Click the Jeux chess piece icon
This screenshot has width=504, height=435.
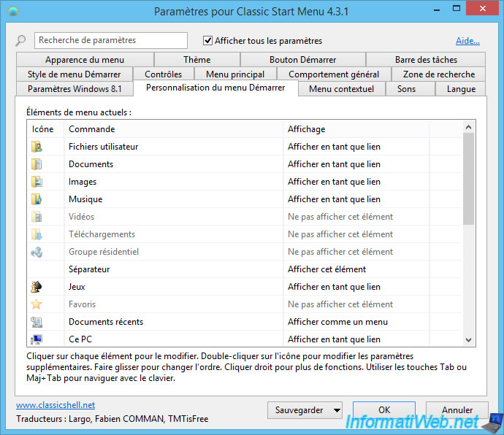tap(37, 287)
